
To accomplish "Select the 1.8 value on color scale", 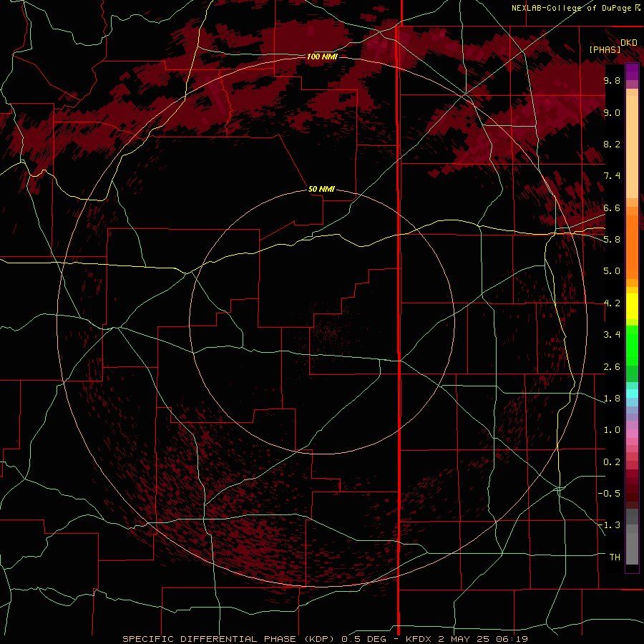I will point(612,399).
